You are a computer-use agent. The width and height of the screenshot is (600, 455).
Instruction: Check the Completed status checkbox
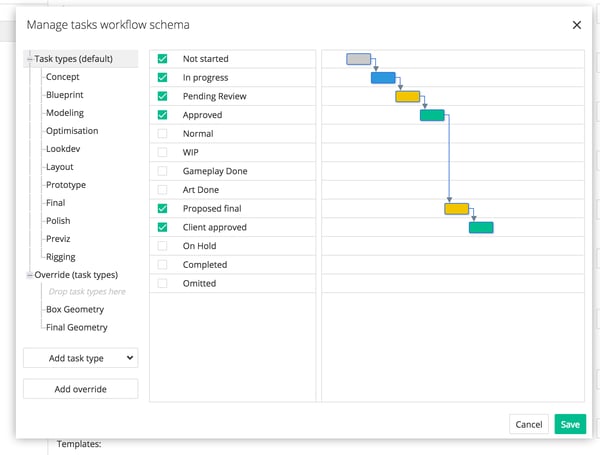pyautogui.click(x=162, y=265)
